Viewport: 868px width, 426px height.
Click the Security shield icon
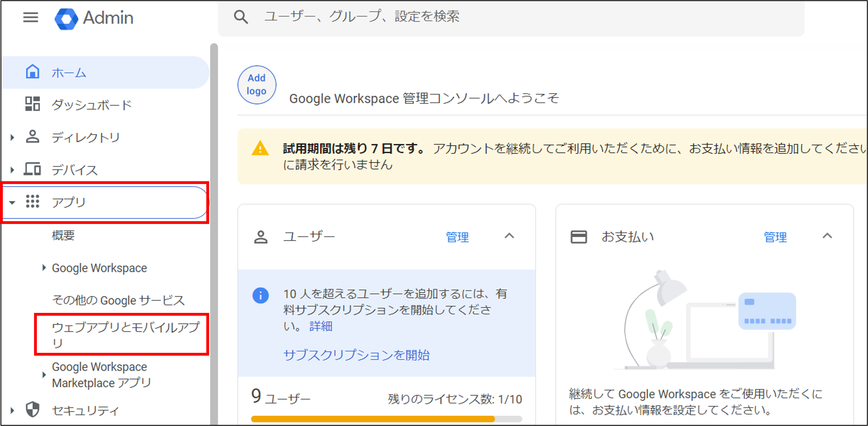click(33, 409)
